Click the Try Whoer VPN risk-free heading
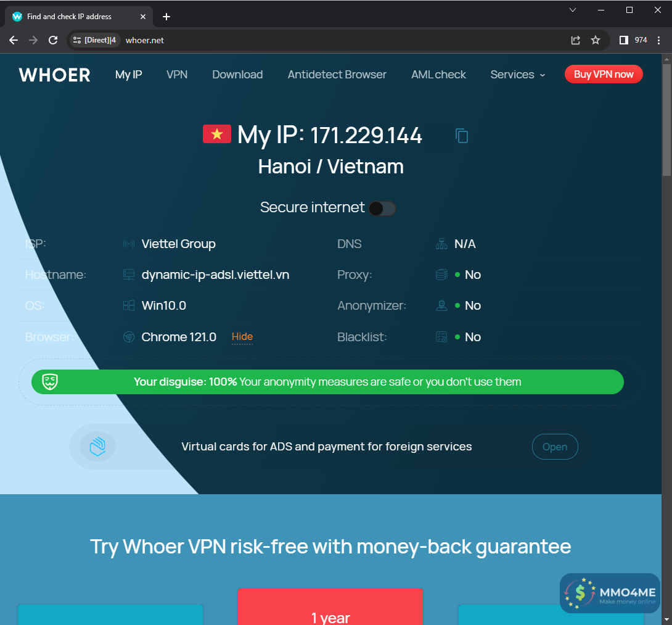The height and width of the screenshot is (625, 672). click(330, 547)
